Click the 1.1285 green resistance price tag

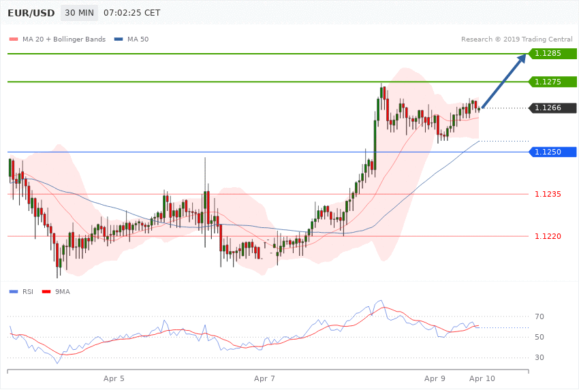pyautogui.click(x=553, y=54)
